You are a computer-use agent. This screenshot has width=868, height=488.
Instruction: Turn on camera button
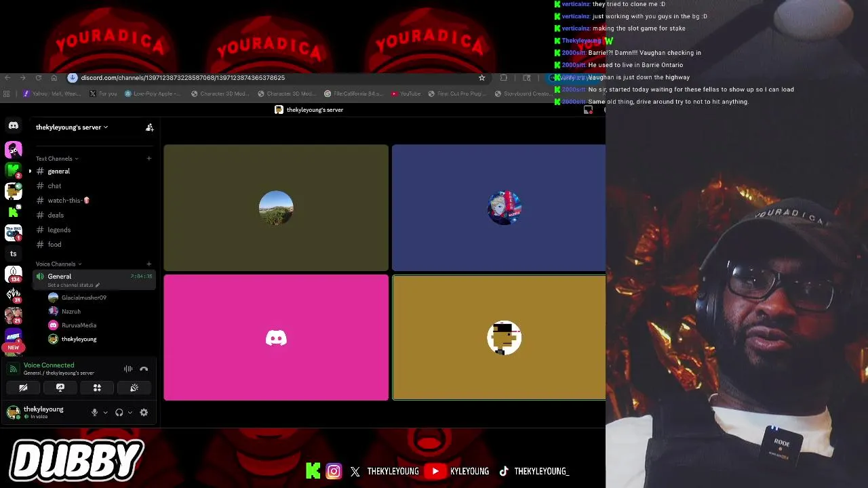[23, 388]
